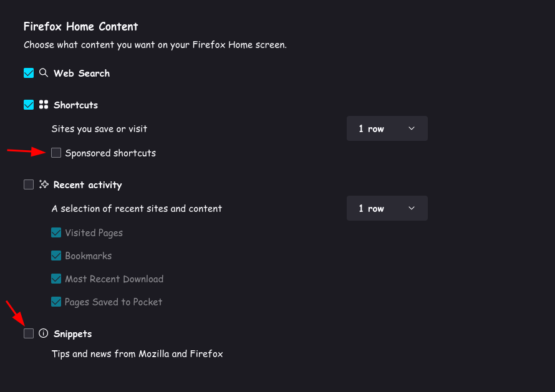Click the chevron on Recent activity row selector
The image size is (555, 392).
[412, 208]
